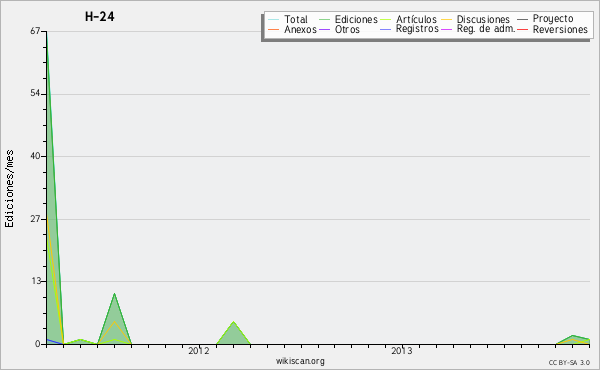Viewport: 600px width, 370px height.
Task: Click the 13 y-axis value
Action: (36, 281)
